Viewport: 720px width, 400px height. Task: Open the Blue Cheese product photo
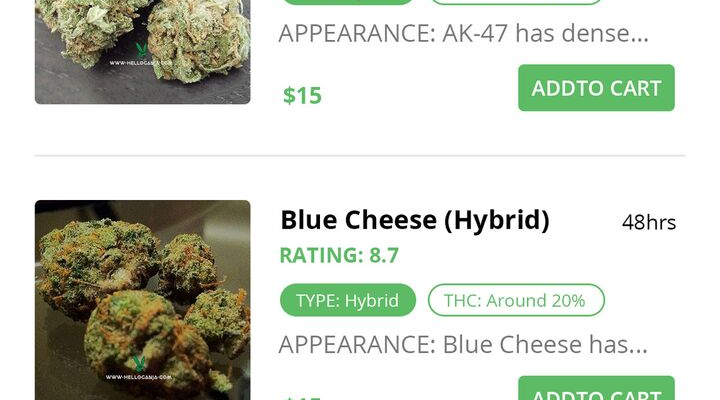point(142,300)
